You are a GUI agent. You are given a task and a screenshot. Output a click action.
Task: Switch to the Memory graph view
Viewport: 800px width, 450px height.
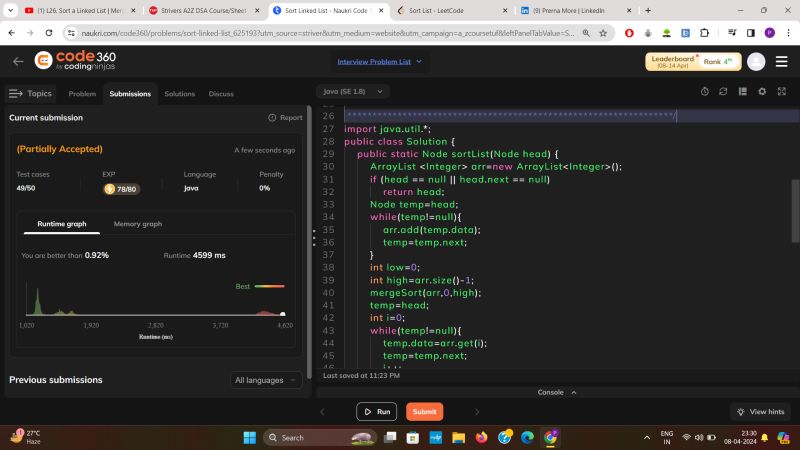tap(137, 224)
